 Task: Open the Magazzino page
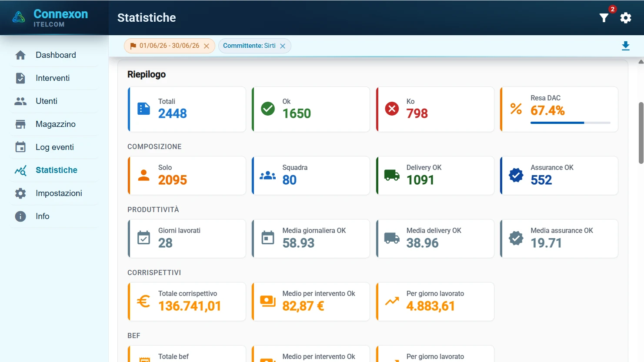click(54, 124)
